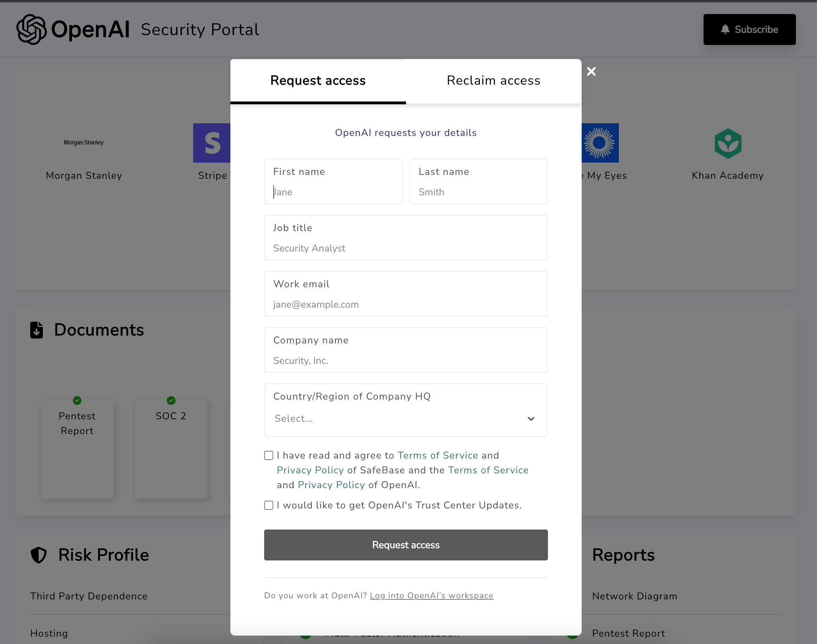Click the chevron arrow in country select
Screen dimensions: 817x644
click(531, 419)
